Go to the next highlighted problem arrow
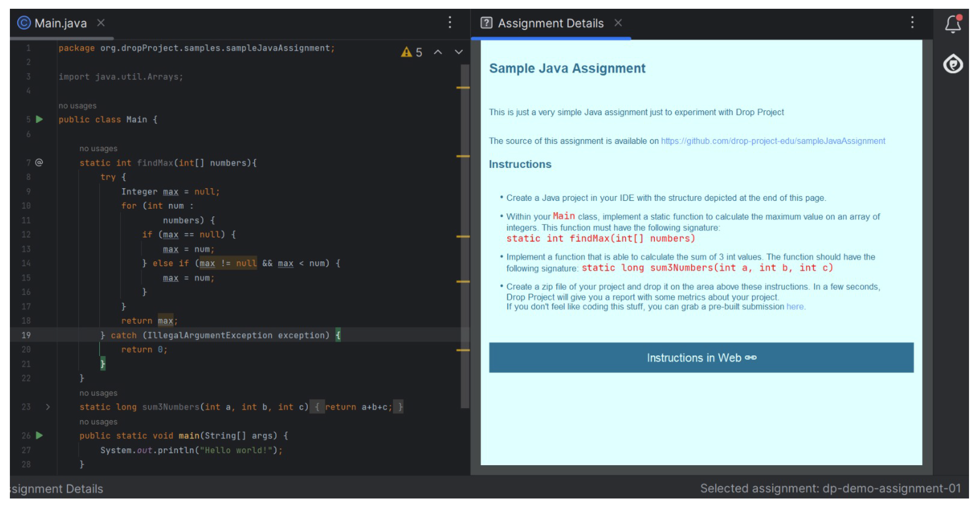This screenshot has height=508, width=980. (x=459, y=52)
